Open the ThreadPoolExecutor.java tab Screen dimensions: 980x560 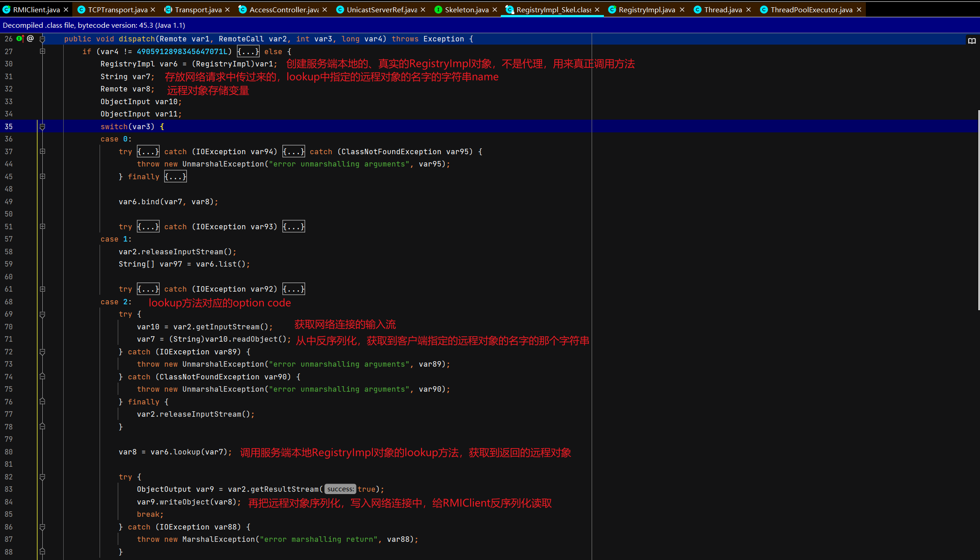click(x=811, y=10)
